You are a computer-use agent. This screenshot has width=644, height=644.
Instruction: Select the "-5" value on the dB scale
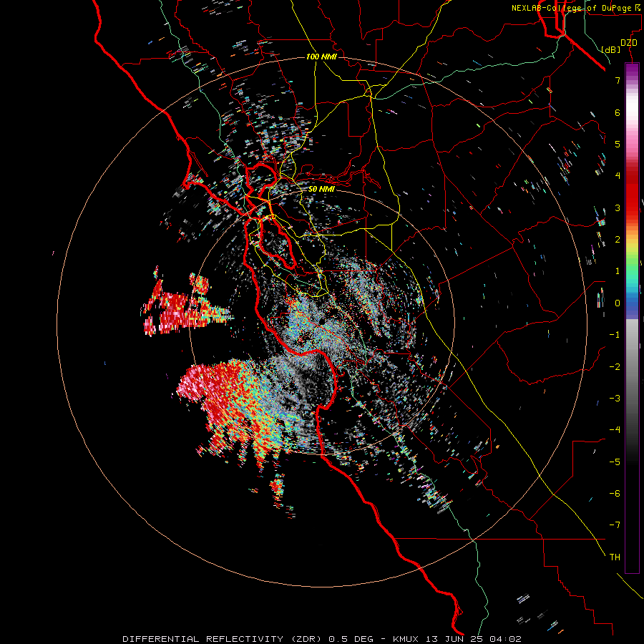pos(615,462)
